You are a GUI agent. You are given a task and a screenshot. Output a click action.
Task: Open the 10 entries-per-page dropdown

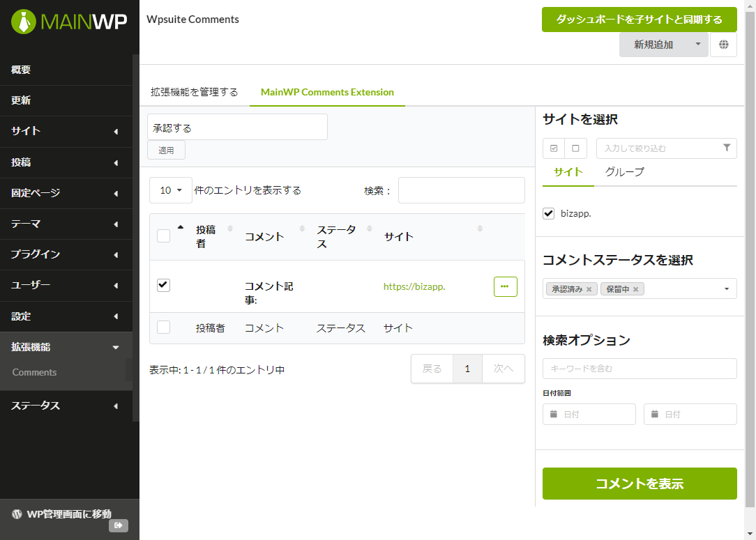click(171, 190)
